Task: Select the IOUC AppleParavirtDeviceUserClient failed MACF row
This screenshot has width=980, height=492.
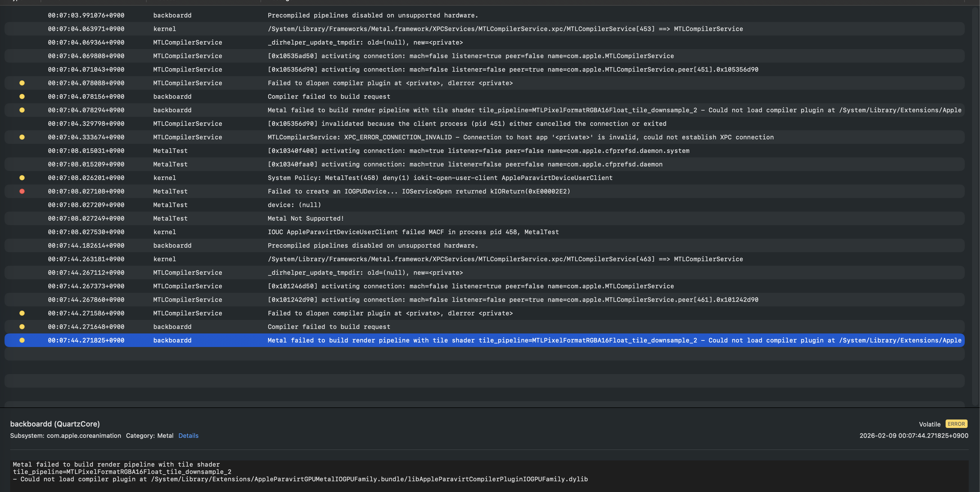Action: click(413, 232)
